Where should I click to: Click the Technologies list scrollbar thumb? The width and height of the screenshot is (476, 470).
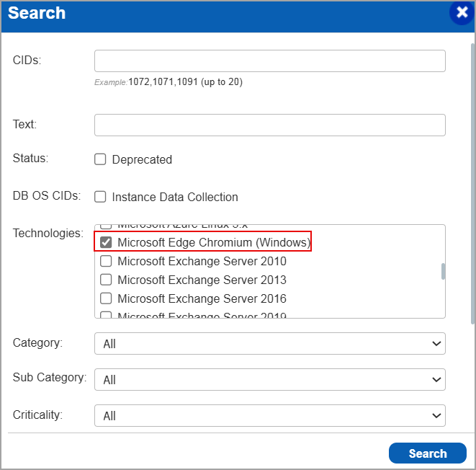(x=442, y=271)
